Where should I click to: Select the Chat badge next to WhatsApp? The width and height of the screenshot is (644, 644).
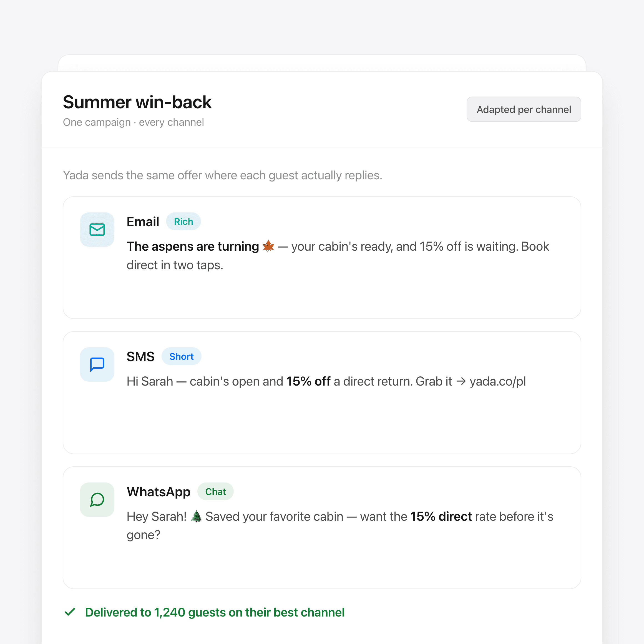point(215,491)
